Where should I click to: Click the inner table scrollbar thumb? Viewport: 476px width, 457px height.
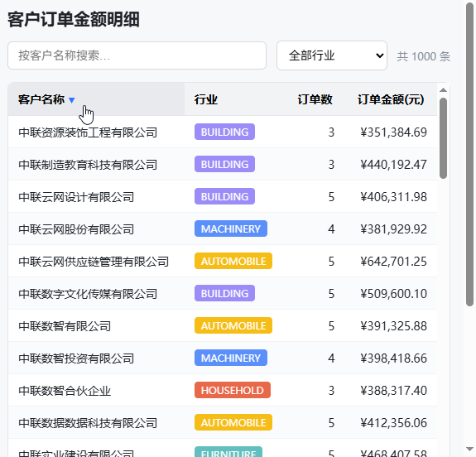pyautogui.click(x=443, y=138)
